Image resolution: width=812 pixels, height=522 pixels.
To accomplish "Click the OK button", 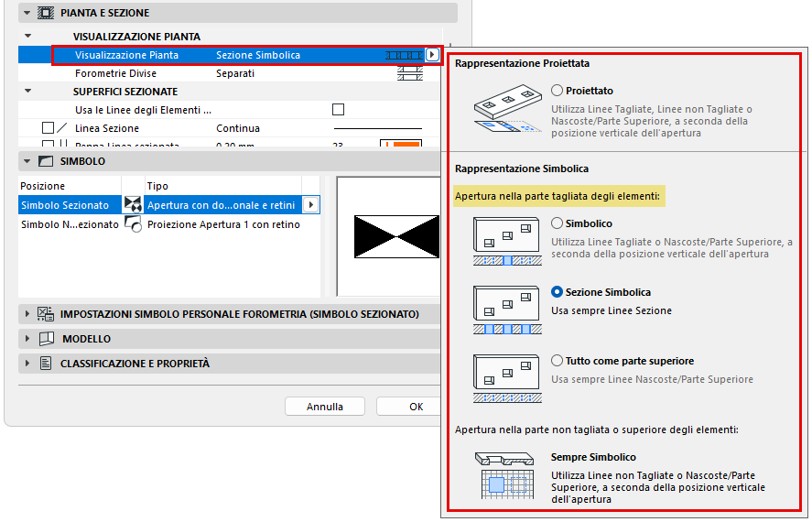I will (409, 407).
